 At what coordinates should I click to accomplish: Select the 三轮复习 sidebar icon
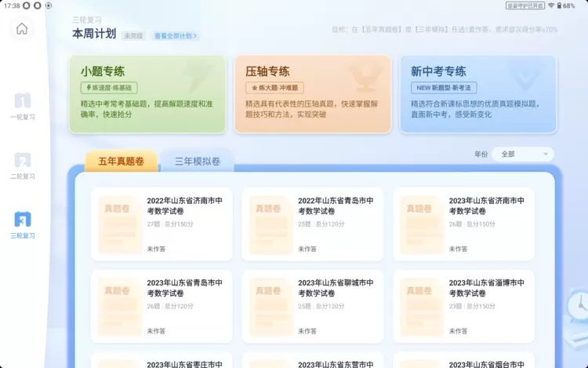pyautogui.click(x=22, y=220)
